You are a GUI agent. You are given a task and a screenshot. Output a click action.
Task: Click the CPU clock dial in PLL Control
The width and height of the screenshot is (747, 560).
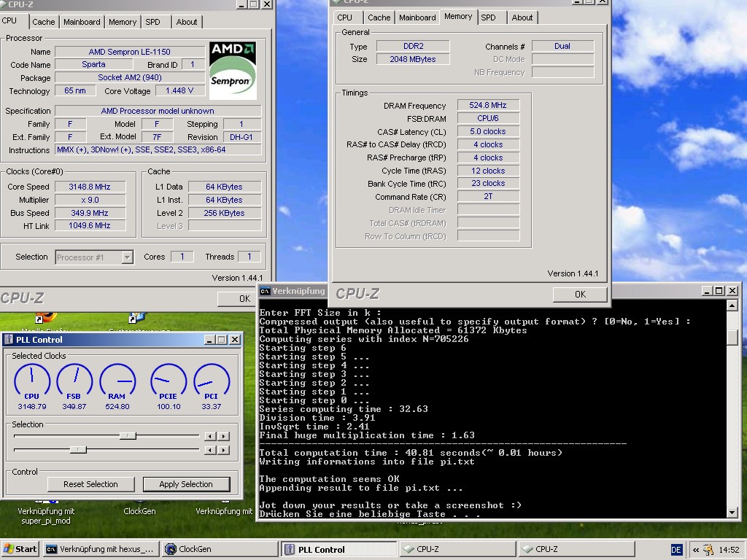[32, 381]
